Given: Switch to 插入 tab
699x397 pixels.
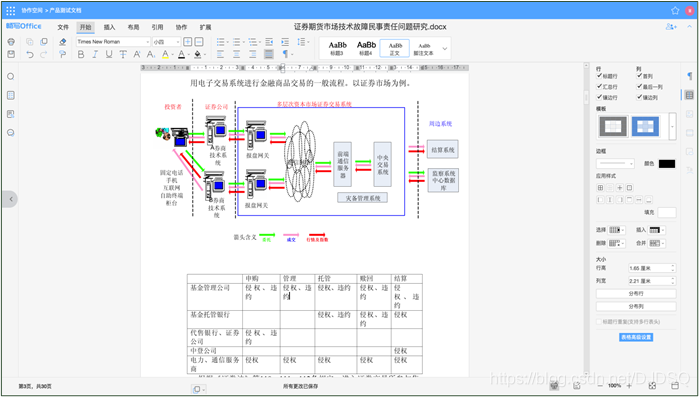Looking at the screenshot, I should pyautogui.click(x=109, y=27).
